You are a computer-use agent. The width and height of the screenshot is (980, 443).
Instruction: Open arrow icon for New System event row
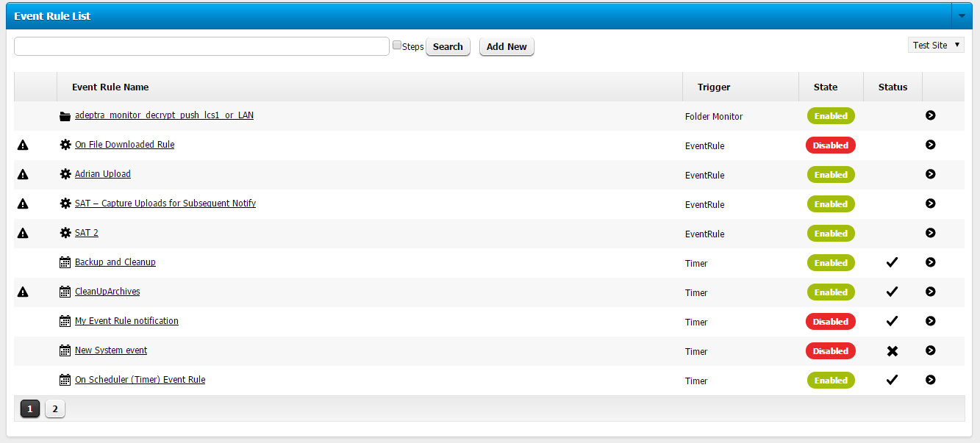pos(930,350)
